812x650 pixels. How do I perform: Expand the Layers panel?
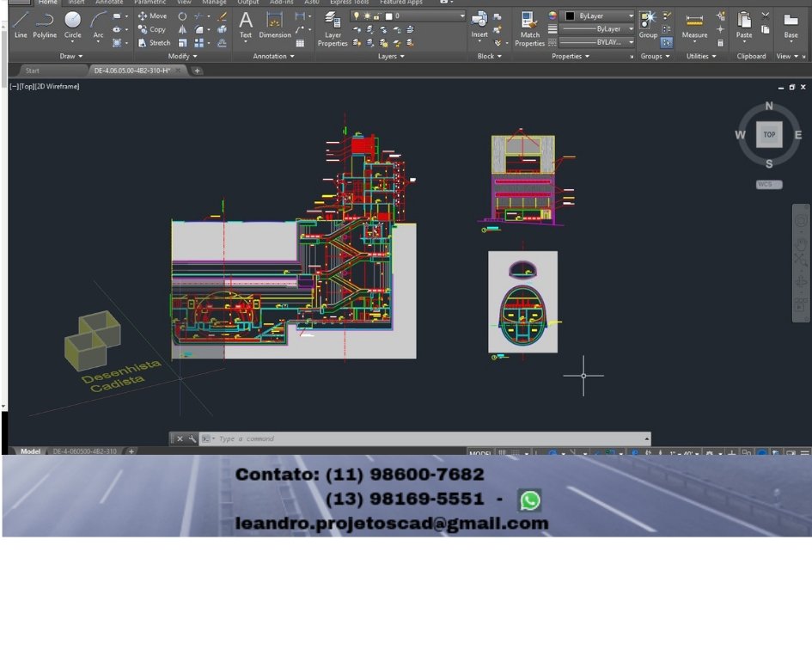pos(391,56)
